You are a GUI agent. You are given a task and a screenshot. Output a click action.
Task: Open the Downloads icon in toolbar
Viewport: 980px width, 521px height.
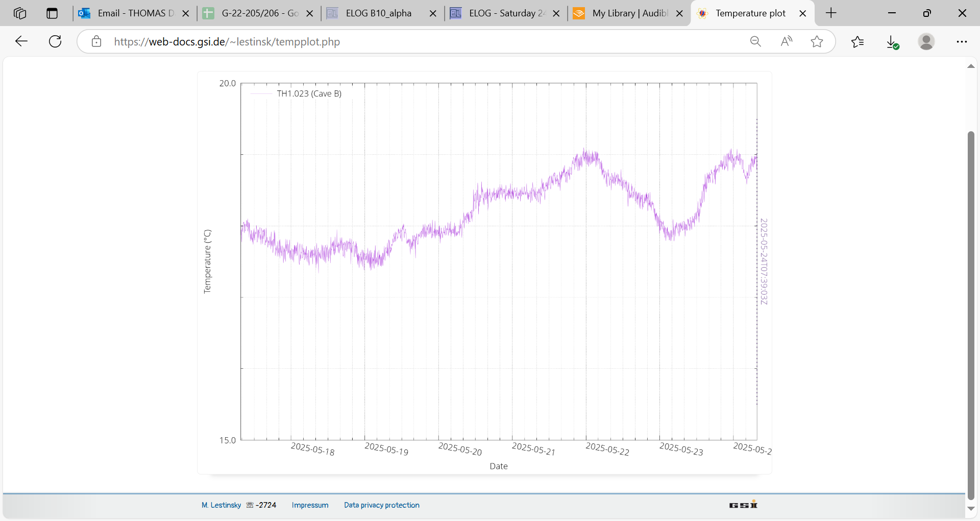(x=892, y=41)
